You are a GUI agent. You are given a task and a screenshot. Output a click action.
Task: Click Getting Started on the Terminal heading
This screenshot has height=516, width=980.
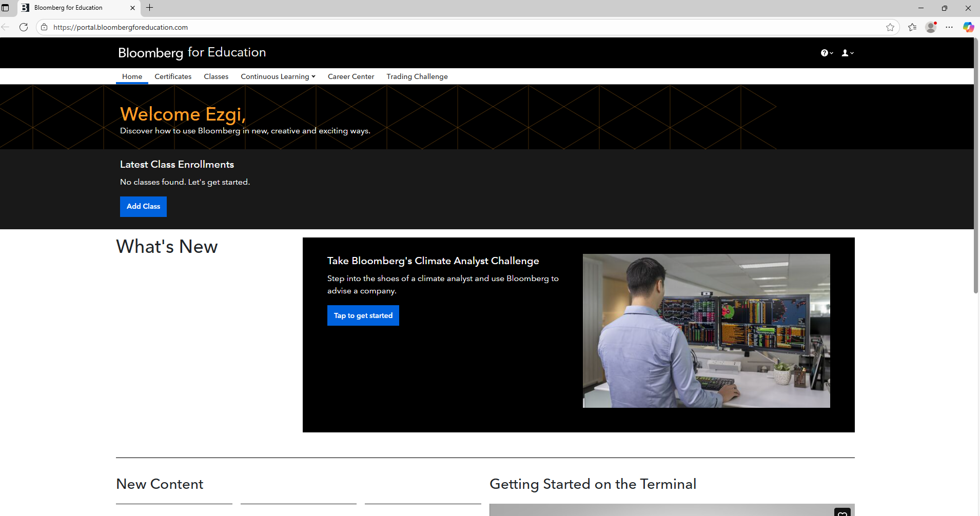(593, 484)
